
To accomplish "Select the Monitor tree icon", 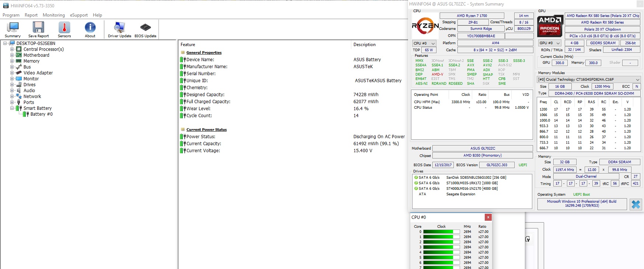I will [x=19, y=78].
